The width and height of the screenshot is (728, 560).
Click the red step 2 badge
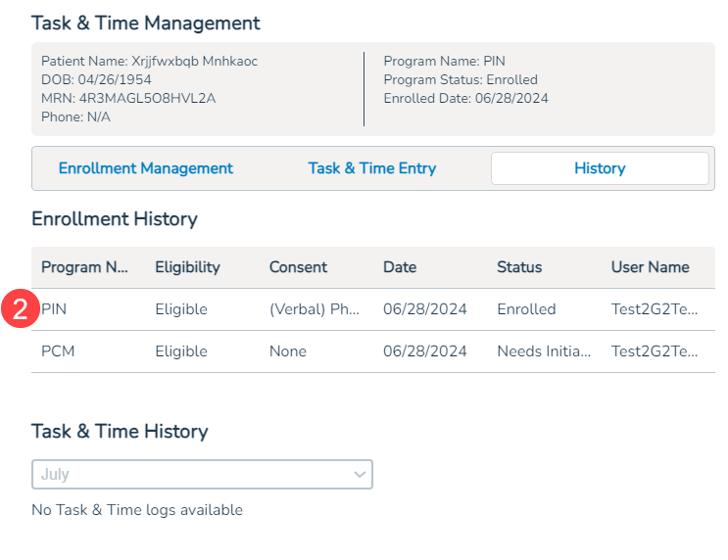pyautogui.click(x=21, y=308)
